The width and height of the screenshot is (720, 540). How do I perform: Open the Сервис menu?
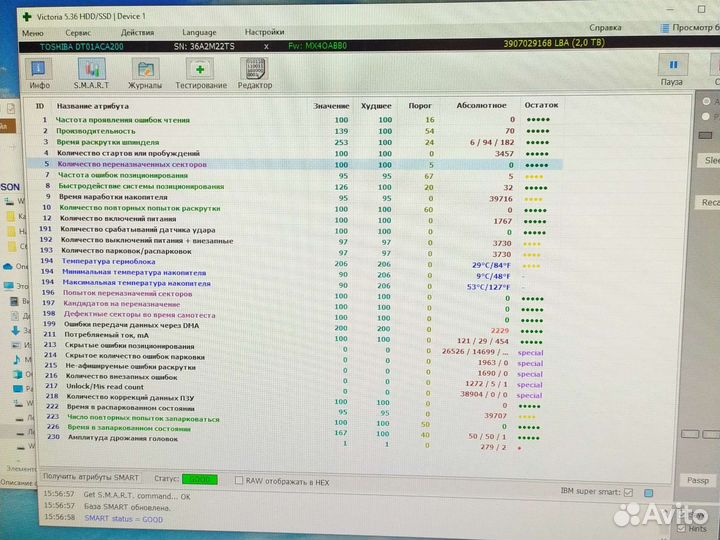tap(84, 32)
